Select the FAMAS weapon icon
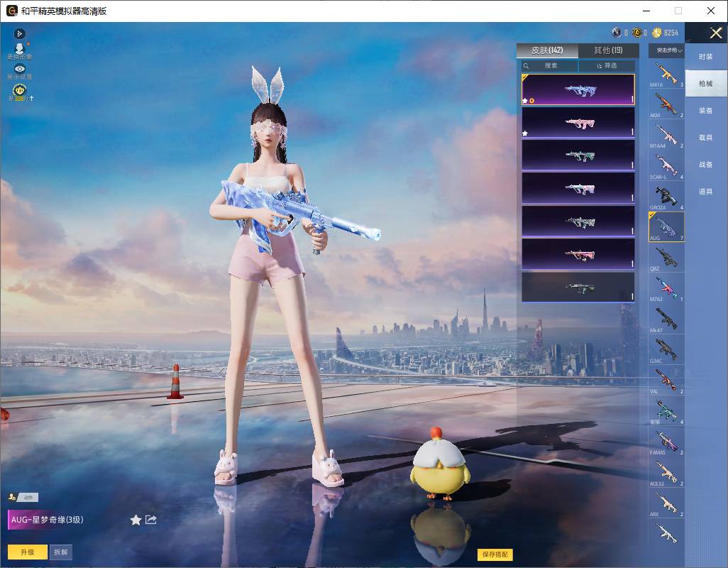Image resolution: width=728 pixels, height=568 pixels. [666, 442]
